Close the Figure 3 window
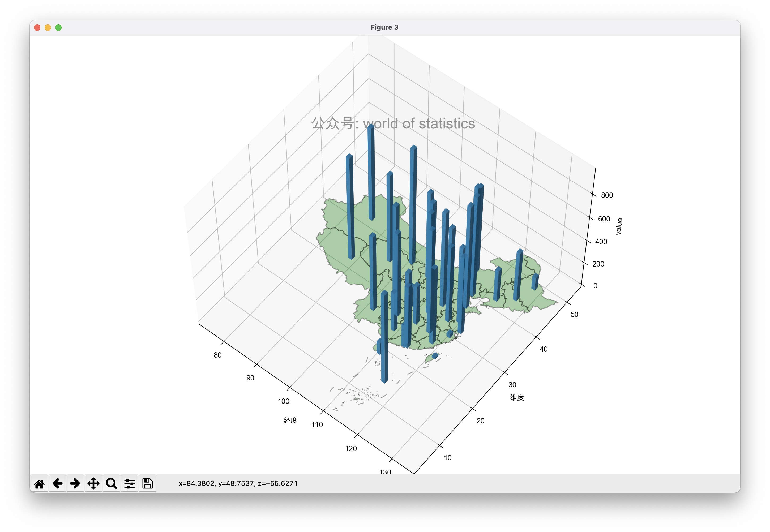This screenshot has height=532, width=770. pos(37,28)
